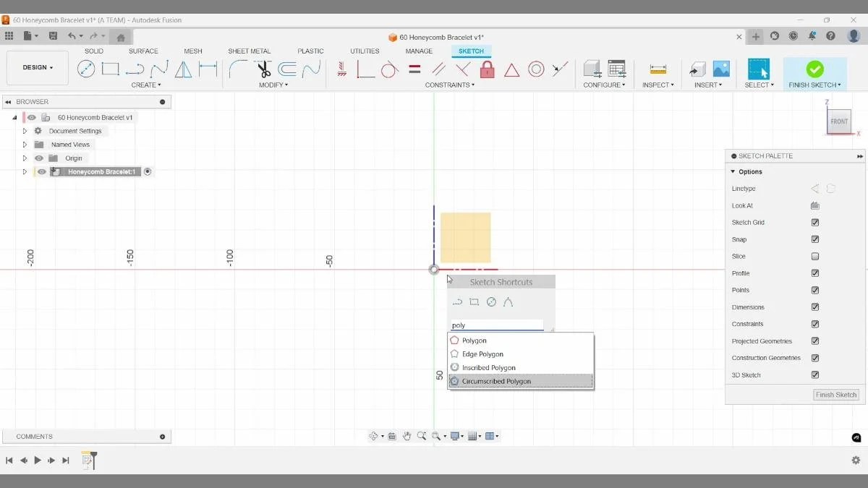Toggle Slice in the Sketch Palette

[815, 256]
